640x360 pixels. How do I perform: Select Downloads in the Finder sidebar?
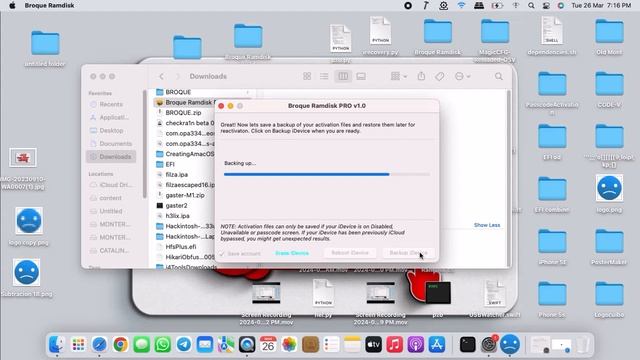111,157
